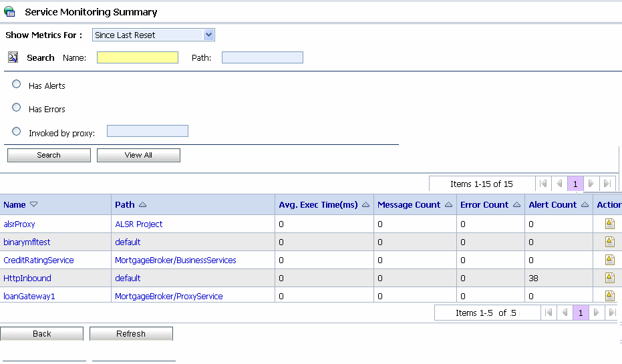Click the search filter icon beside Search
The width and height of the screenshot is (622, 364).
[13, 57]
